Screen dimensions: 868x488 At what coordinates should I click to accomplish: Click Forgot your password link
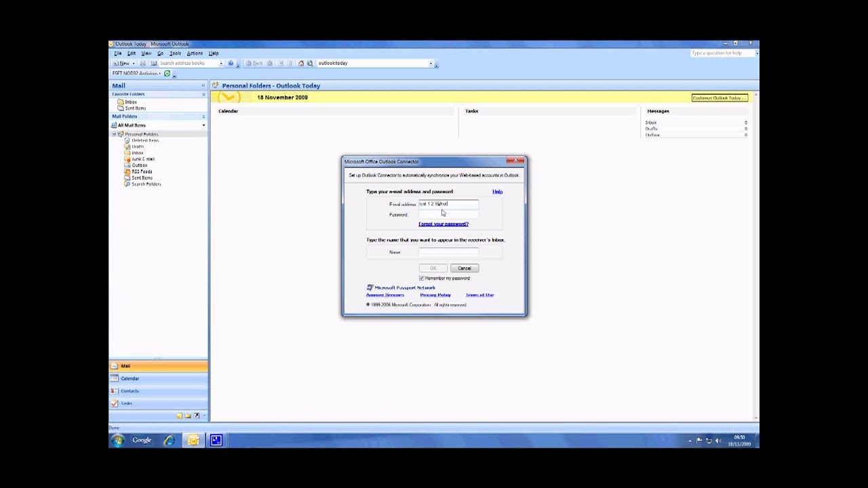pos(443,224)
